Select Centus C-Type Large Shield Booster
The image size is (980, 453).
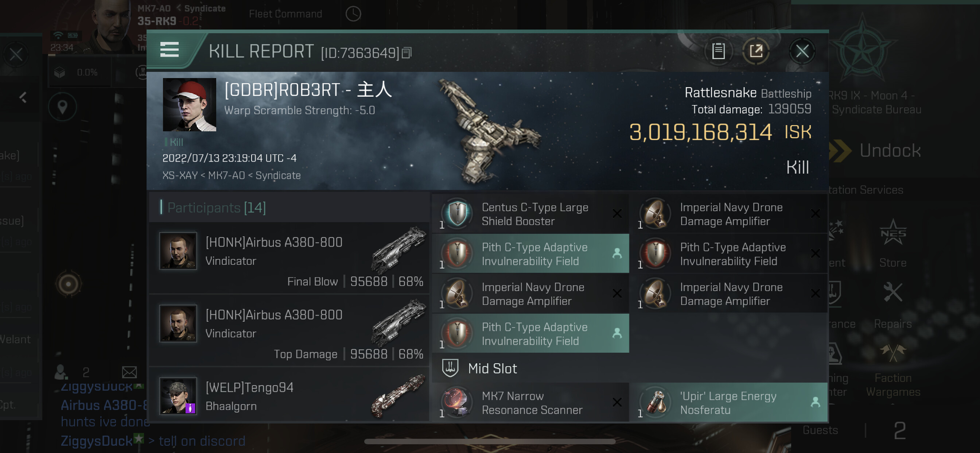pyautogui.click(x=530, y=214)
